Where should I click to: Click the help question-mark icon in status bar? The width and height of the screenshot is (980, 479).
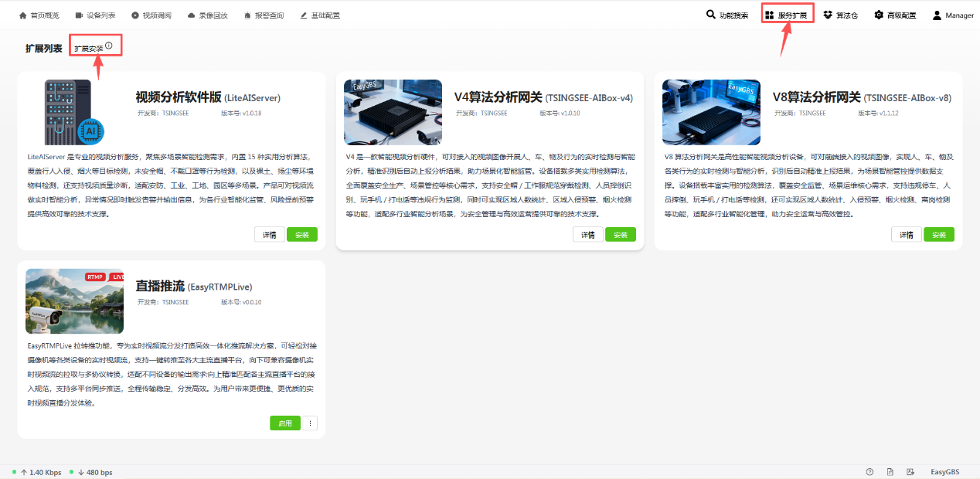coord(869,472)
